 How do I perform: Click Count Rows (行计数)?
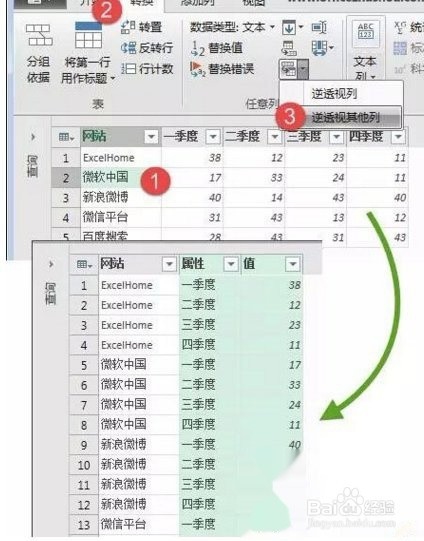(147, 69)
